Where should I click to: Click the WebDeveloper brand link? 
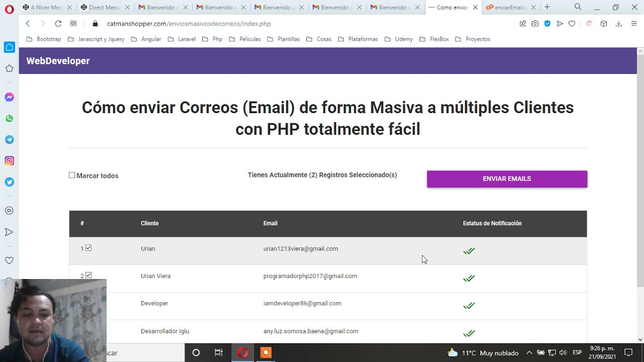(x=58, y=61)
